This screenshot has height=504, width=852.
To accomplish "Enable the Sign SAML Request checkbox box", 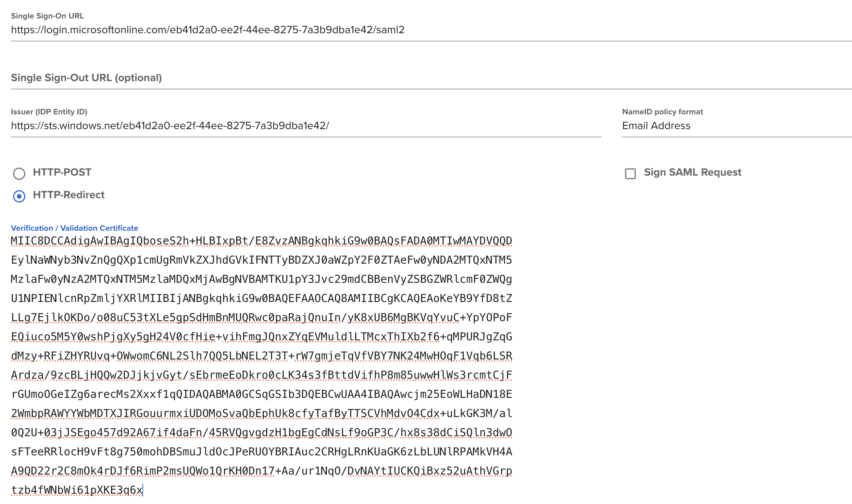I will coord(630,174).
